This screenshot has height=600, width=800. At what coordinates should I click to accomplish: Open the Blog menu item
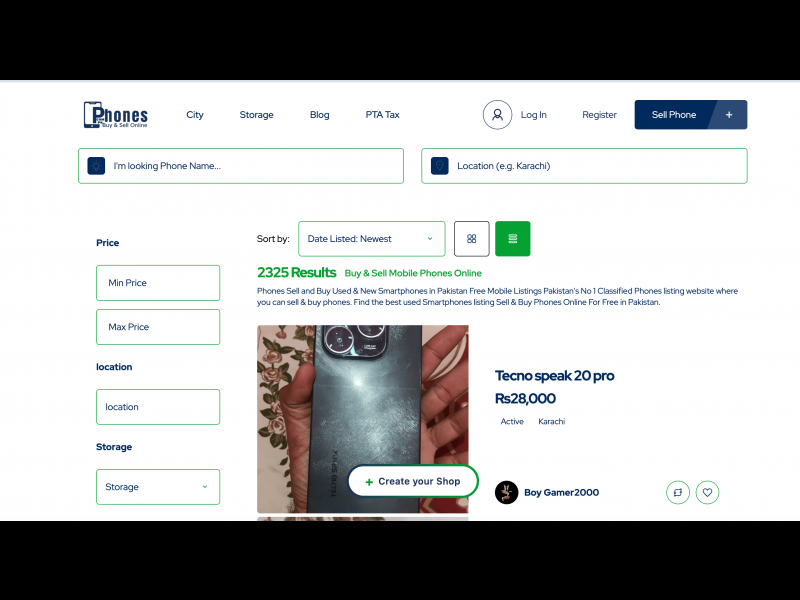click(319, 115)
